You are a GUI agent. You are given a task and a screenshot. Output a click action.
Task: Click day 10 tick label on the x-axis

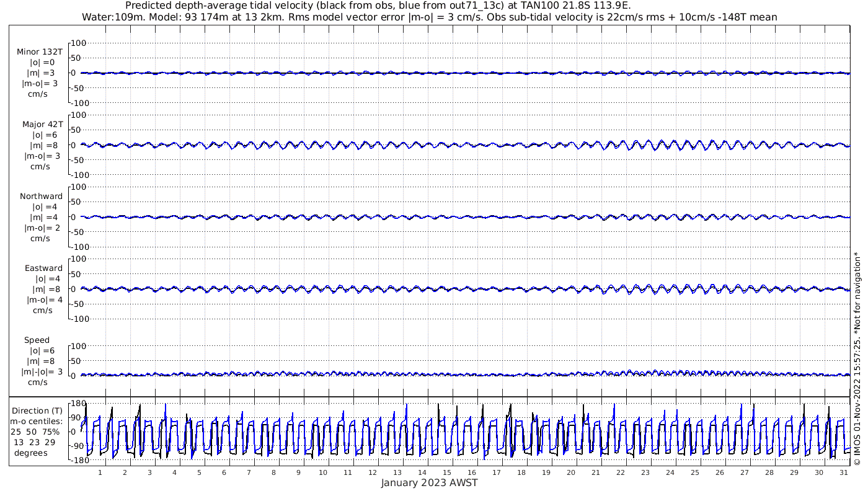[x=323, y=472]
